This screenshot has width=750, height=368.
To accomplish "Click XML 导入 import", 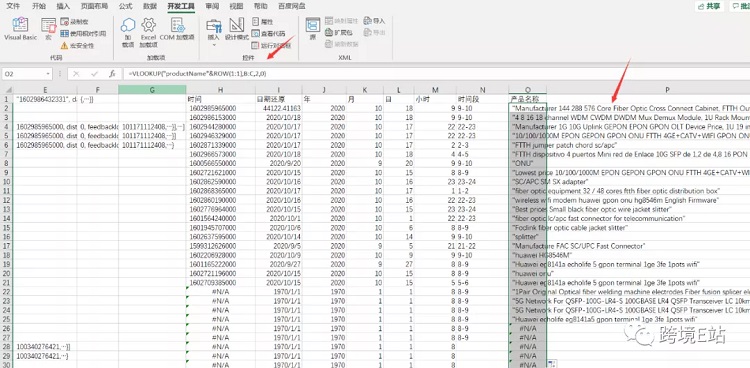I will pos(375,21).
